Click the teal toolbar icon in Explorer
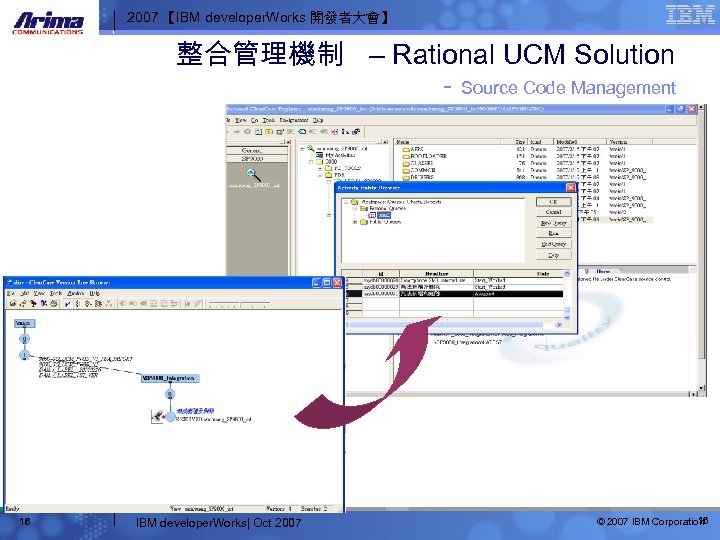Screen dimensions: 720x540 point(302,131)
